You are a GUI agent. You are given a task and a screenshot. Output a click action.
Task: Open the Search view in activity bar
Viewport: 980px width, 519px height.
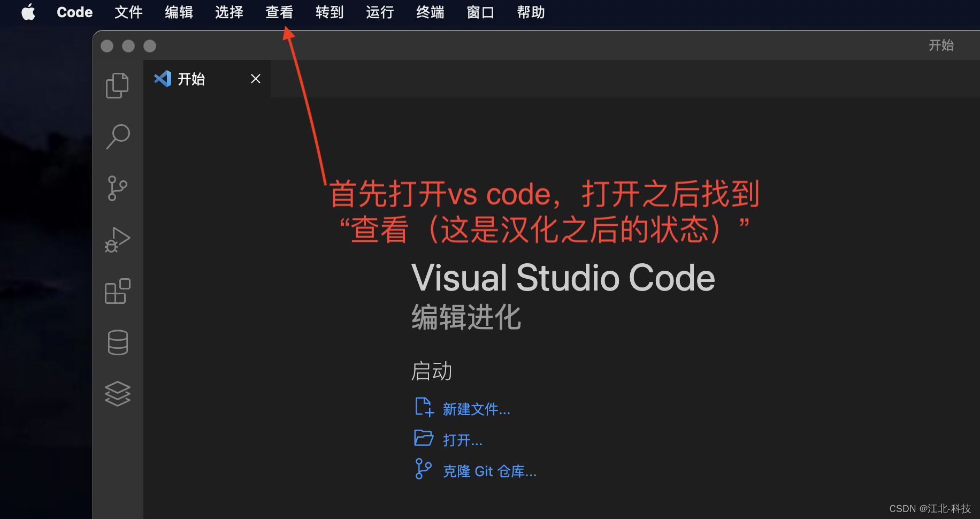point(118,137)
